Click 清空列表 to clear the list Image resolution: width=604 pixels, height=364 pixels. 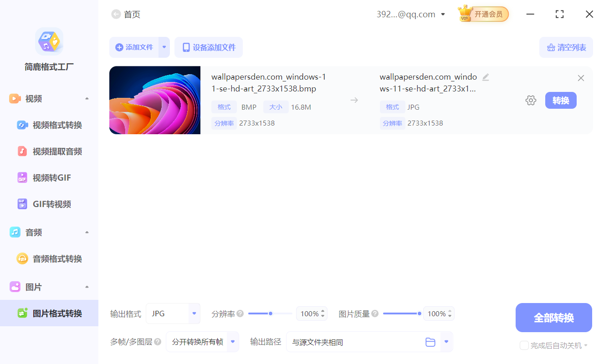[x=566, y=47]
